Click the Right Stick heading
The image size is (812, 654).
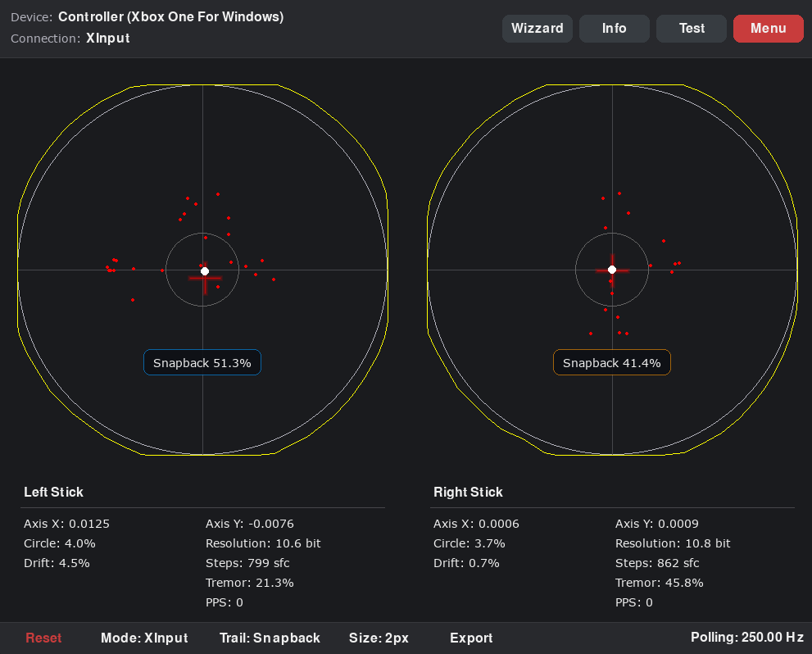click(468, 492)
